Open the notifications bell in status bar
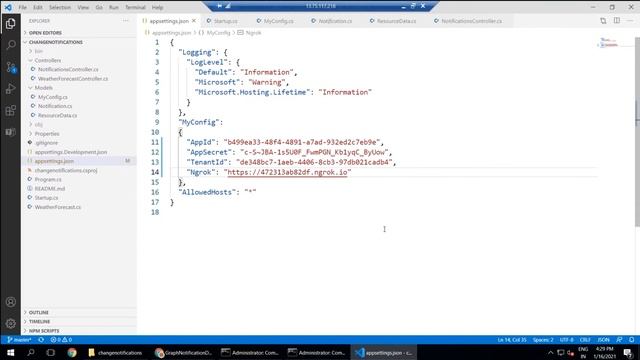640x360 pixels. 631,340
